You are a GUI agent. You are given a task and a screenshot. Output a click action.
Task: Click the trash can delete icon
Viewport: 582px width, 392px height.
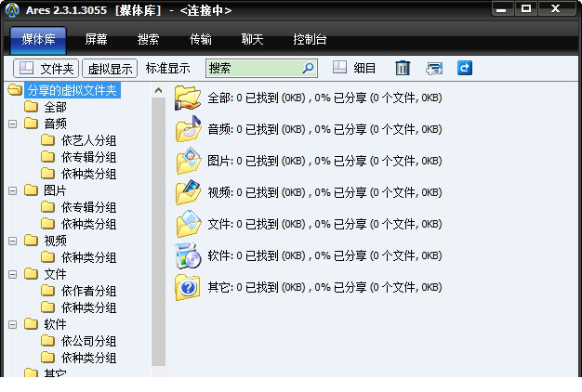[403, 68]
